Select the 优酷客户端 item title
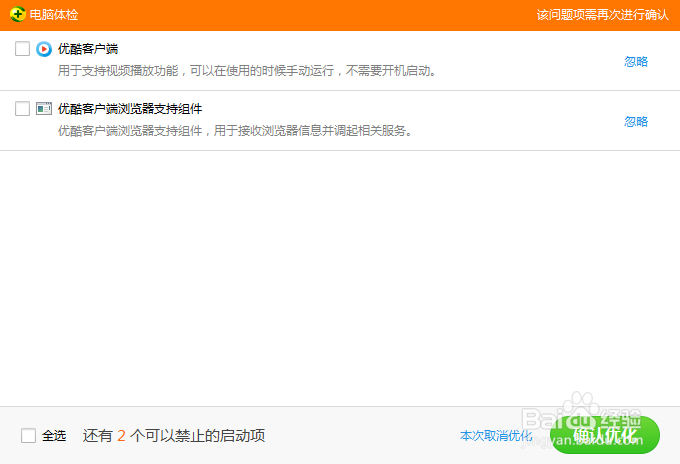Screen dimensions: 680x464 click(88, 49)
